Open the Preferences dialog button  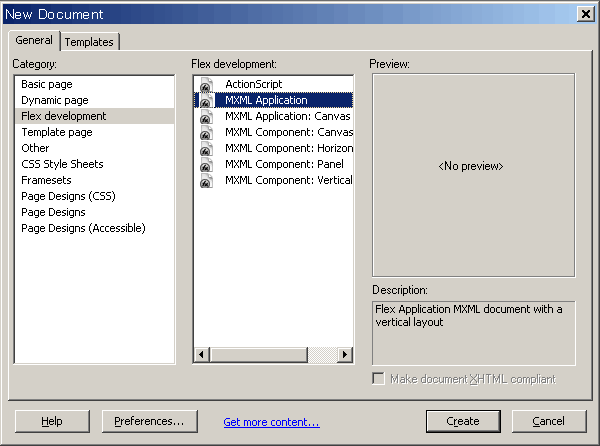(x=150, y=421)
